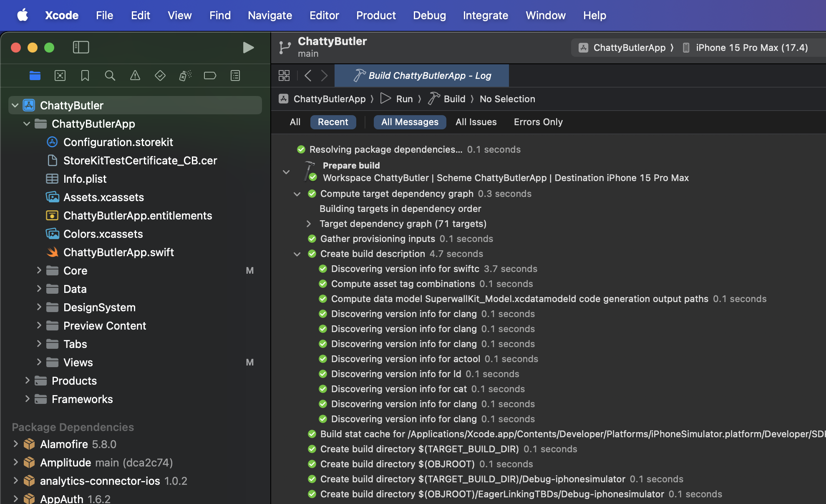The image size is (826, 504).
Task: Collapse the ChattyButler project root
Action: pos(15,106)
